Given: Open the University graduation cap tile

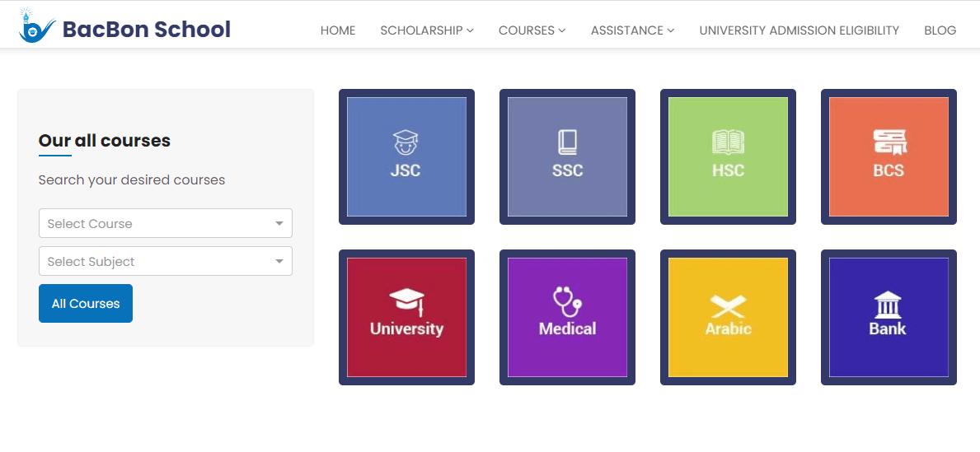Looking at the screenshot, I should point(406,317).
